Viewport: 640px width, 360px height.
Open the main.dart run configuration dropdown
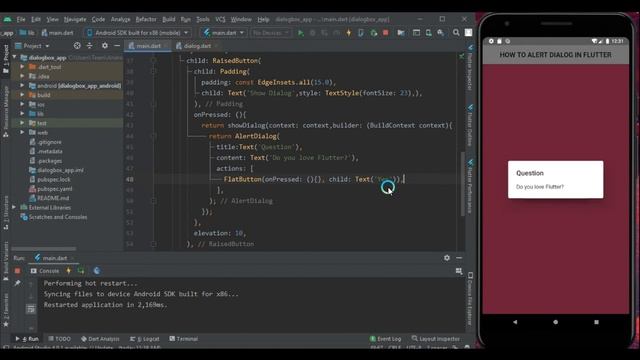pyautogui.click(x=224, y=33)
